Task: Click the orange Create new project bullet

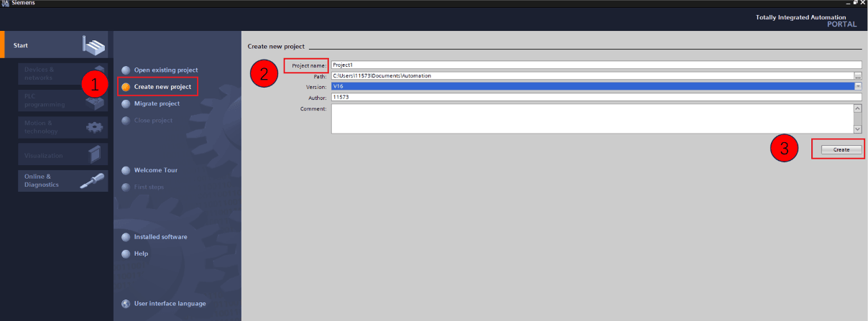Action: pyautogui.click(x=126, y=87)
